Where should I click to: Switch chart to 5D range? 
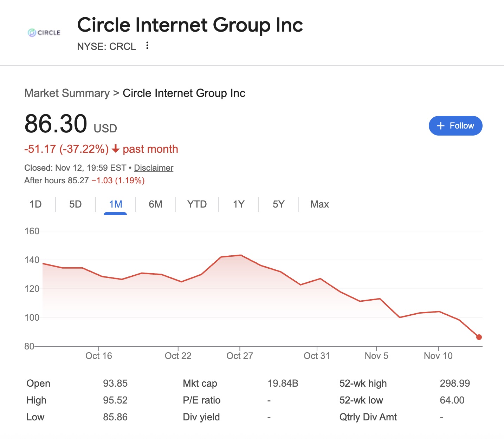coord(75,204)
